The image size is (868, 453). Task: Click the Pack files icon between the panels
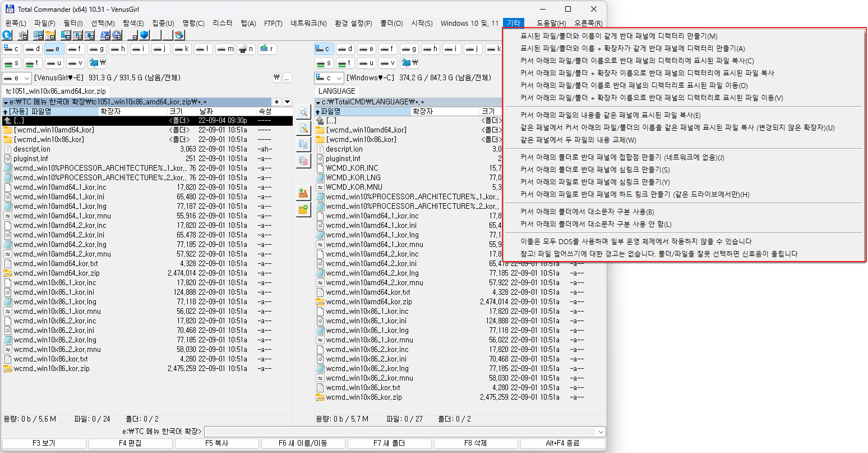coord(303,194)
